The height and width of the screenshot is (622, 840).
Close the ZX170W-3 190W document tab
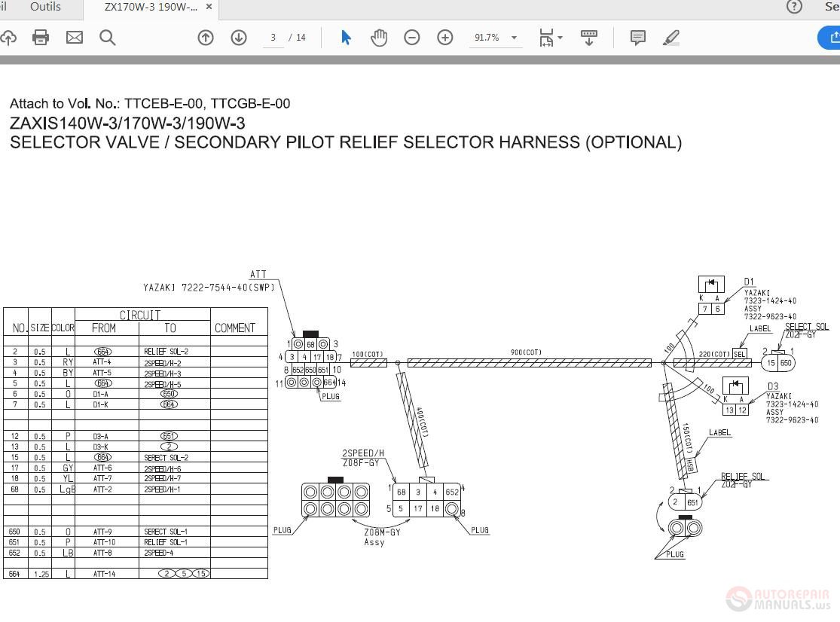point(209,7)
